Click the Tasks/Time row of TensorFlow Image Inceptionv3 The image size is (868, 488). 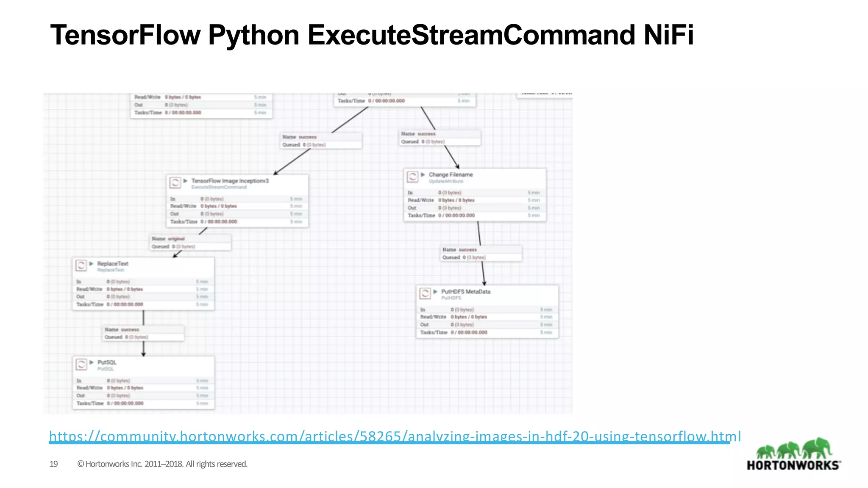pyautogui.click(x=237, y=222)
